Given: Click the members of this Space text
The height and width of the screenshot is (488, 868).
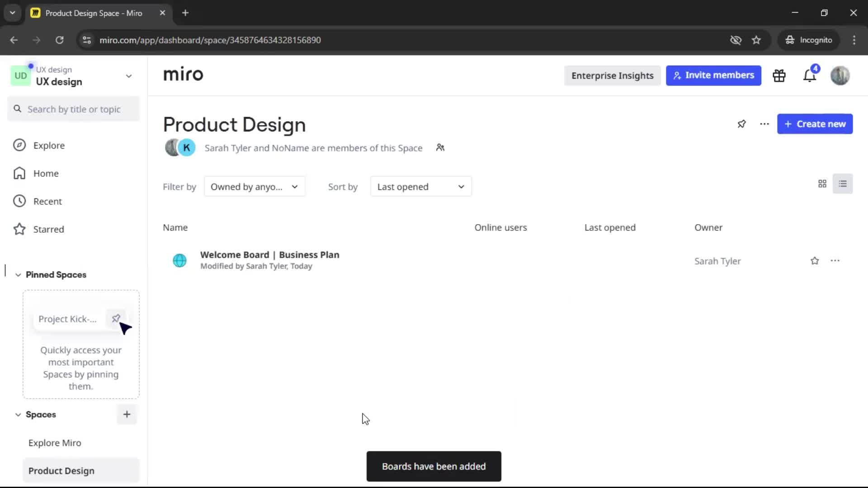Looking at the screenshot, I should pos(313,148).
